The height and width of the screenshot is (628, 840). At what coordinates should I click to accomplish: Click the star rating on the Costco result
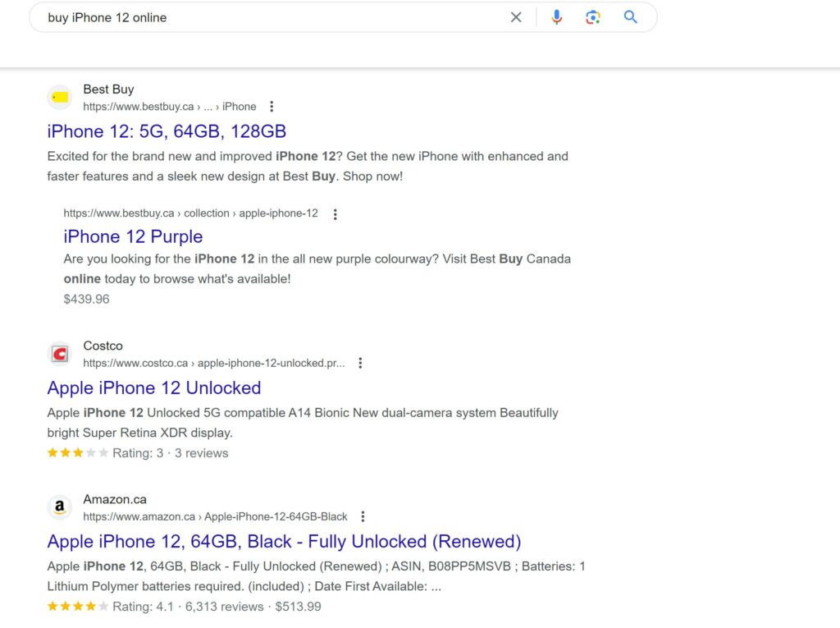pos(78,452)
